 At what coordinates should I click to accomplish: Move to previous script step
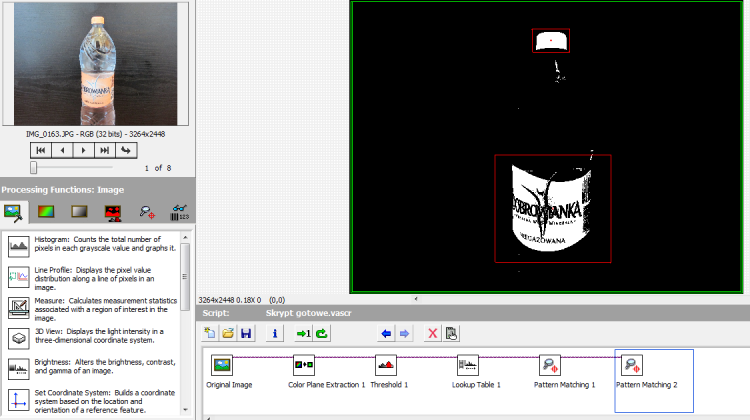click(x=386, y=333)
